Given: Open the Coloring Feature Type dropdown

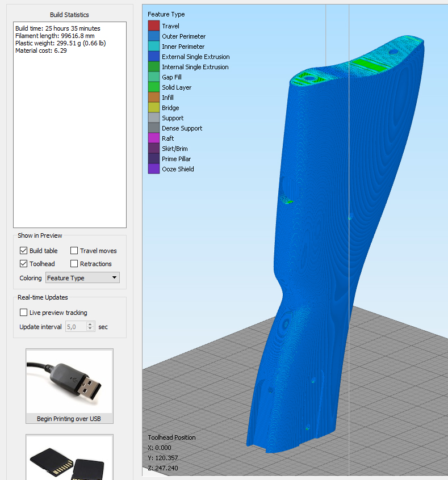Looking at the screenshot, I should [82, 277].
